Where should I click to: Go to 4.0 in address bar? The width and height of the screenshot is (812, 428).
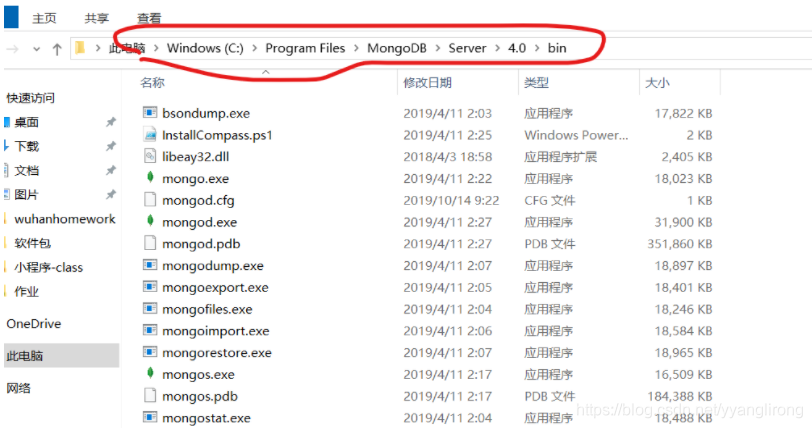click(x=517, y=48)
